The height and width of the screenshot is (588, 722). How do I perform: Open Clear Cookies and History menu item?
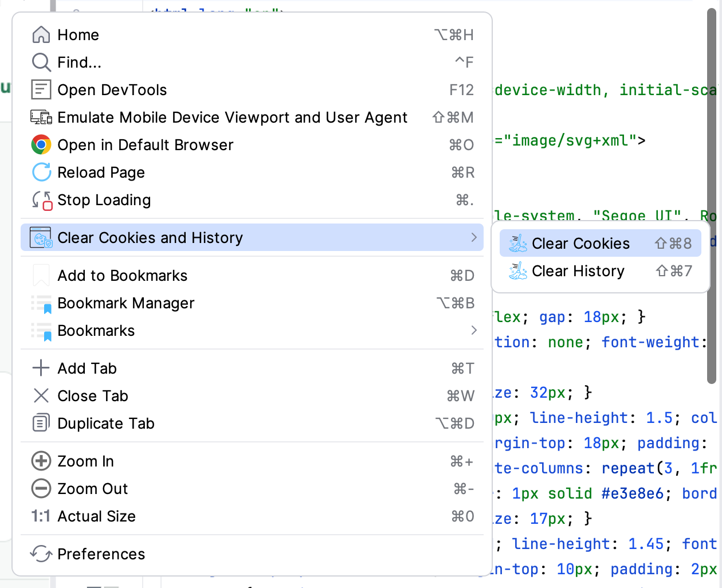tap(252, 237)
